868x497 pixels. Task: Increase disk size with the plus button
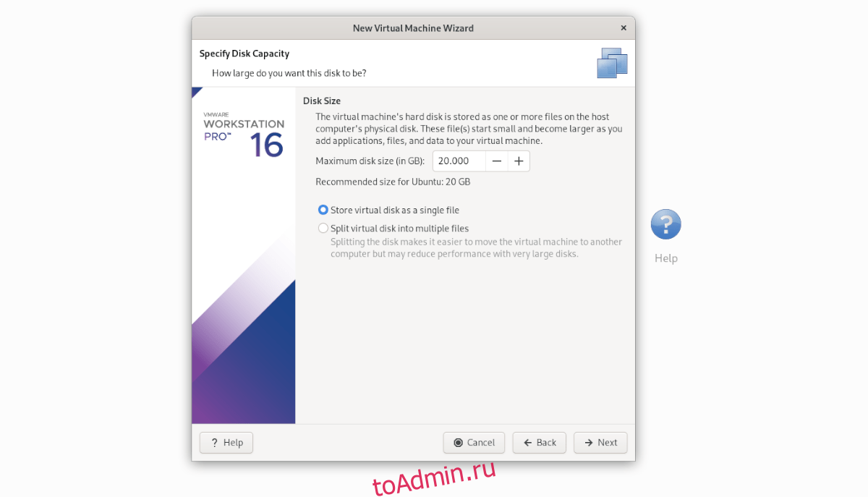click(x=519, y=161)
